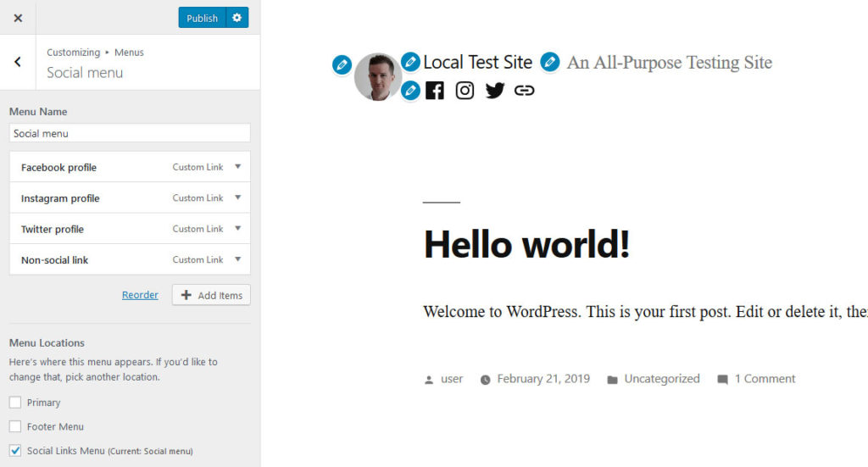Click the edit pencil beside the social icons
Image resolution: width=868 pixels, height=467 pixels.
tap(410, 90)
